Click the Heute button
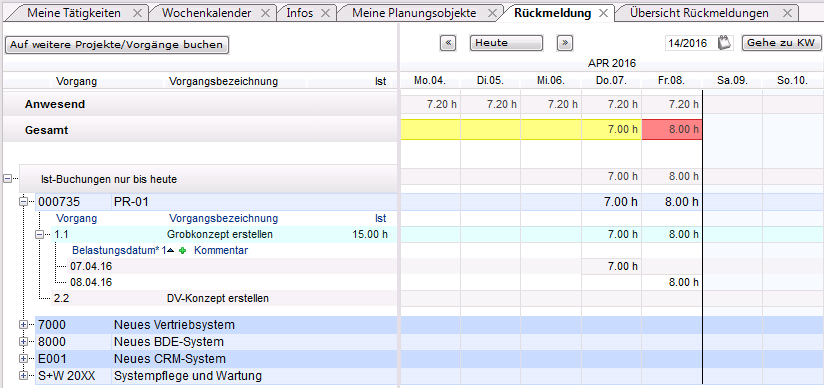 coord(506,43)
